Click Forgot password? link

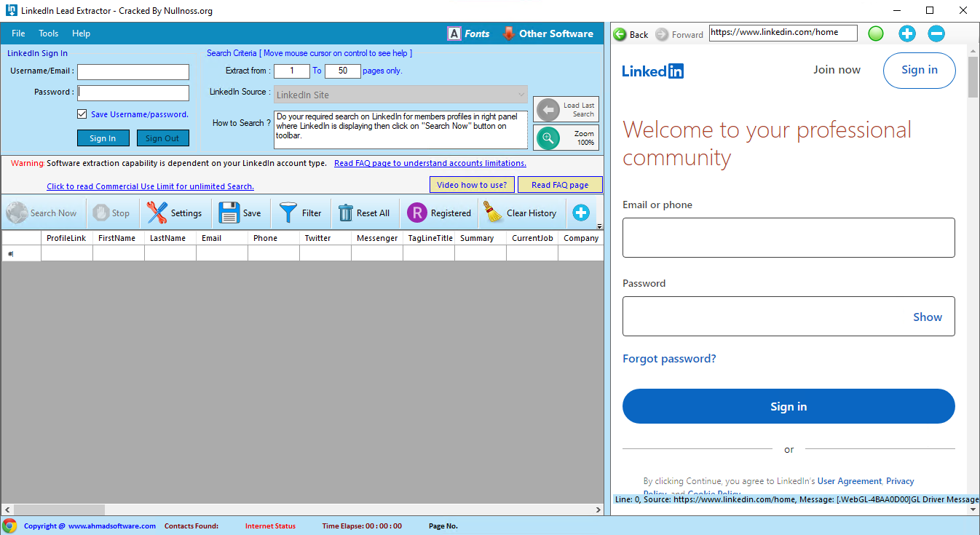click(x=669, y=359)
